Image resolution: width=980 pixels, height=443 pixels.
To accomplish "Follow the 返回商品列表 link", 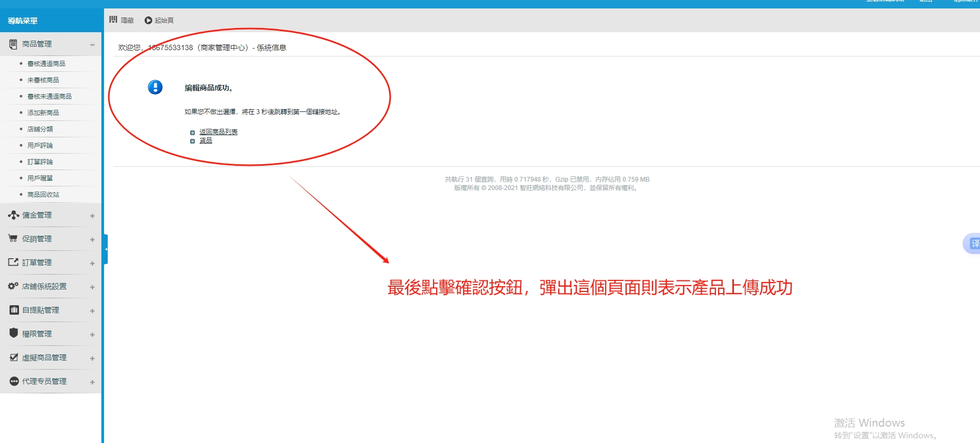I will coord(218,132).
